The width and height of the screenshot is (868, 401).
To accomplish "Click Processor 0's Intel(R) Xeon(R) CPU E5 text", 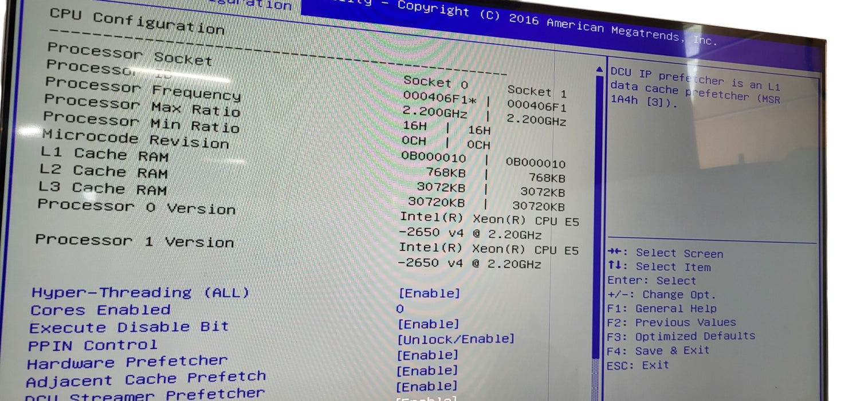I will click(489, 218).
